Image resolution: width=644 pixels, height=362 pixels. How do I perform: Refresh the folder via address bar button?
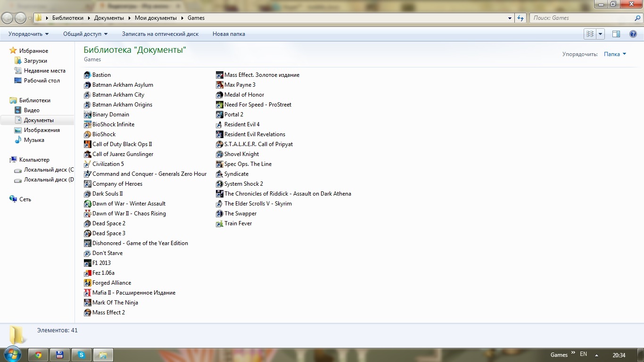[520, 18]
